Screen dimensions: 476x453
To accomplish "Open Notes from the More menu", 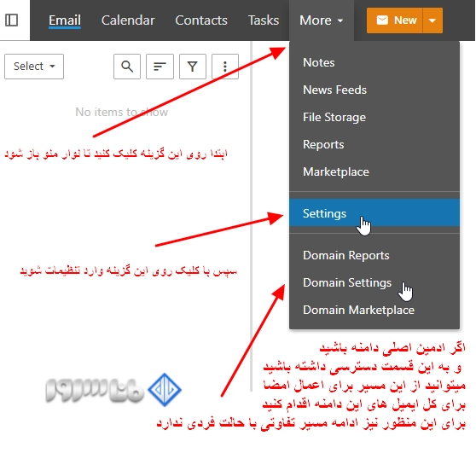I will tap(374, 62).
